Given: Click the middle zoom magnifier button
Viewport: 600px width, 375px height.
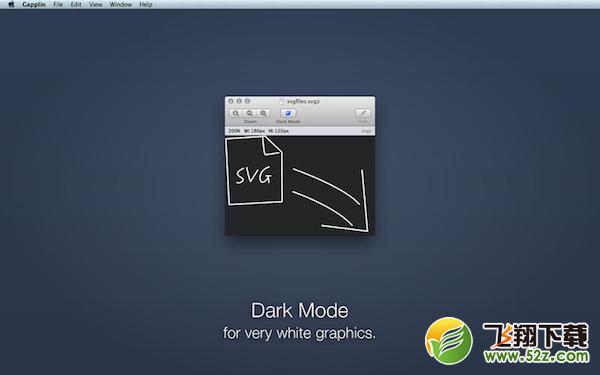Looking at the screenshot, I should coord(249,113).
